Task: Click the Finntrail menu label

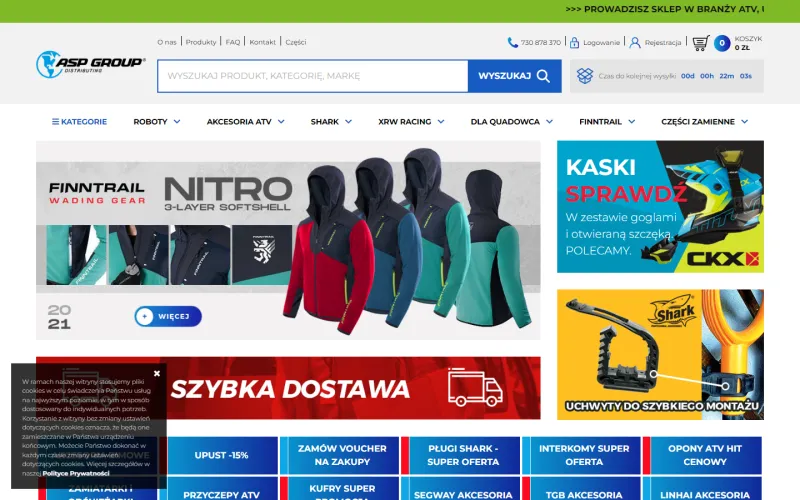Action: (x=601, y=121)
